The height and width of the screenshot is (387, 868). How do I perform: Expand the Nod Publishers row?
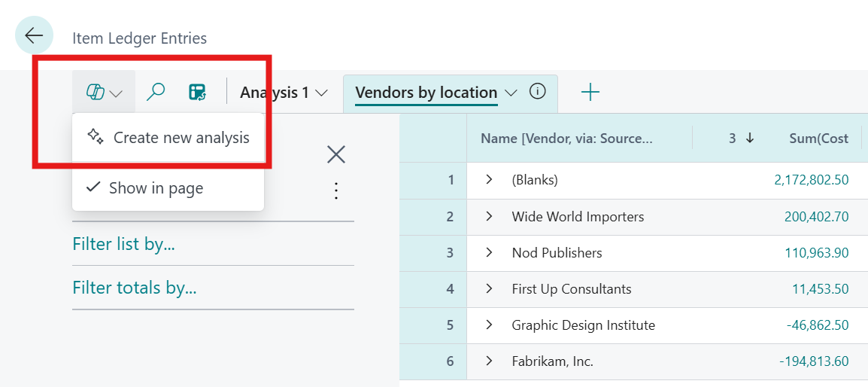[x=489, y=252]
